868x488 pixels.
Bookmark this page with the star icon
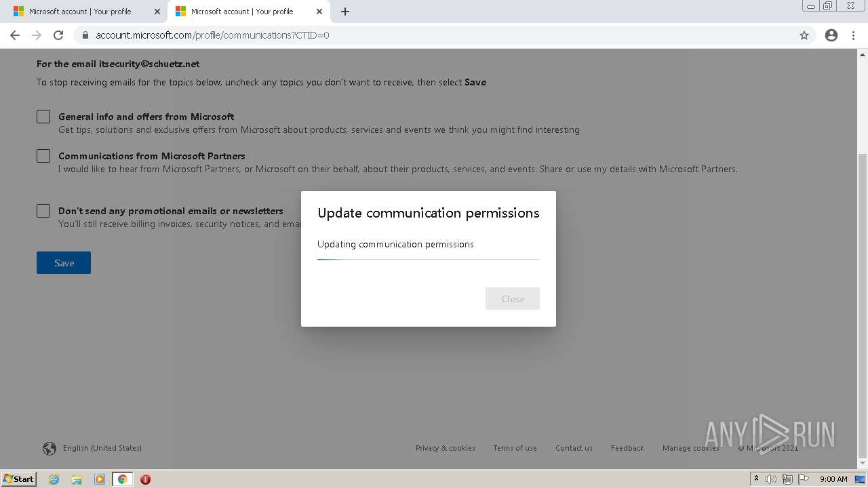804,35
